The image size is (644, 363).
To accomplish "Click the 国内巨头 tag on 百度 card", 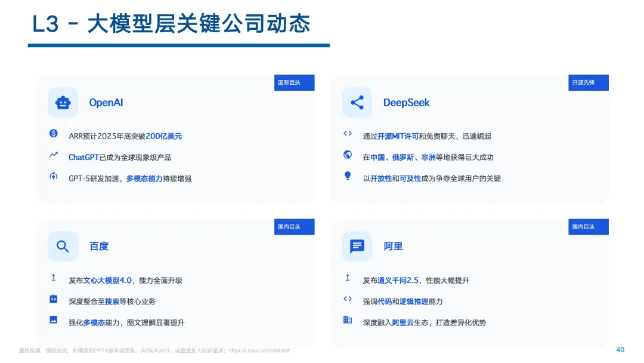I will [294, 226].
